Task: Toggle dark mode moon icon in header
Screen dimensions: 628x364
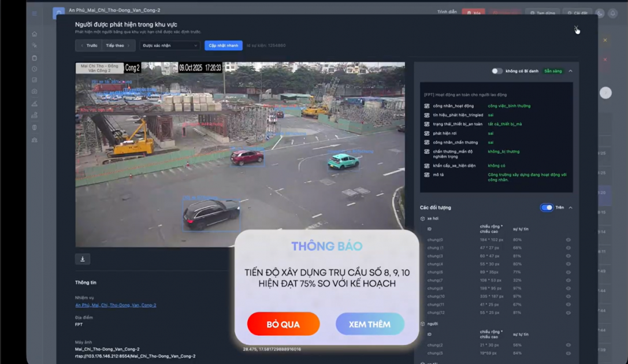Action: (600, 13)
